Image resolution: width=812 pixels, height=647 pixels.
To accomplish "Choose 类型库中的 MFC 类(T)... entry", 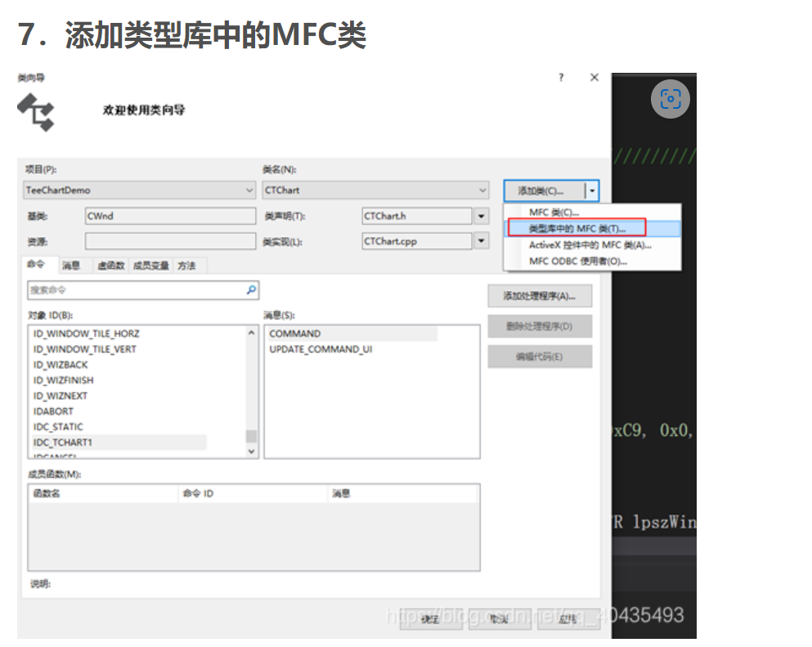I will point(592,228).
